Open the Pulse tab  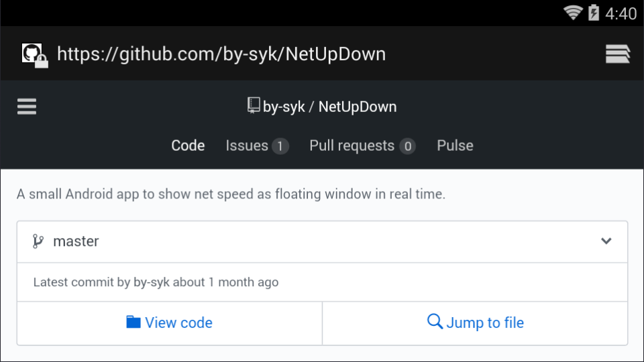click(x=455, y=145)
